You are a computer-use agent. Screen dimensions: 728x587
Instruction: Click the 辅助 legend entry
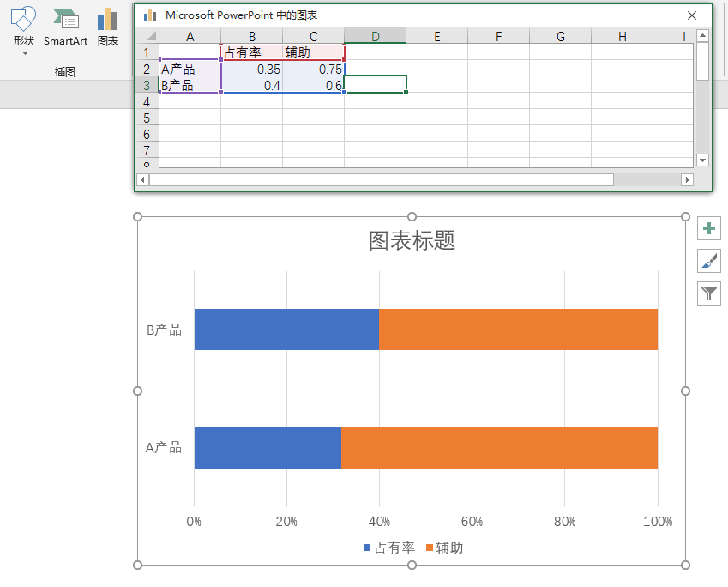click(x=444, y=548)
